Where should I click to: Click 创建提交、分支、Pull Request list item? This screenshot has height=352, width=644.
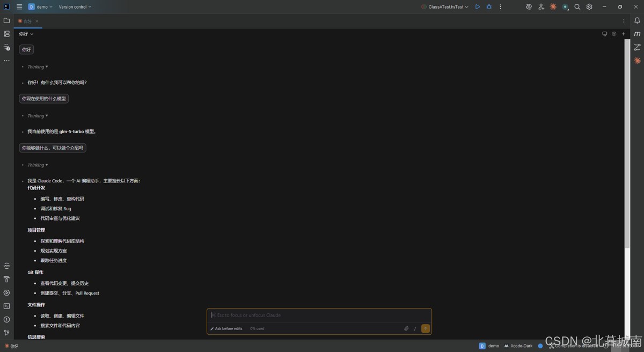[x=70, y=293]
